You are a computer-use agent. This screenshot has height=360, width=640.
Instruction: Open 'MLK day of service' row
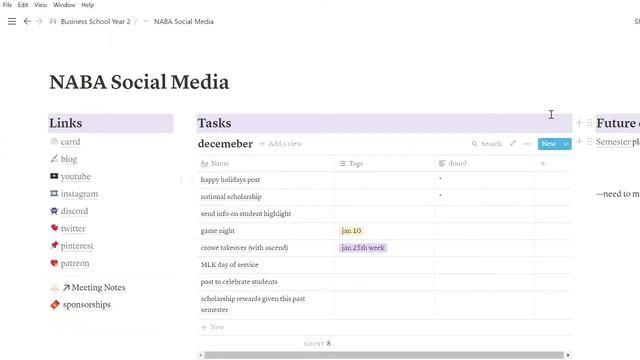pos(229,264)
